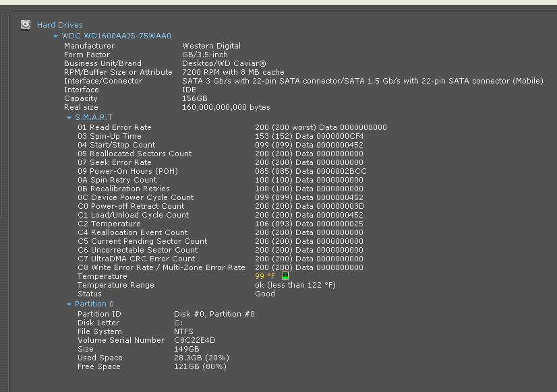Select the 05 Reallocated Sectors Count row

click(221, 154)
